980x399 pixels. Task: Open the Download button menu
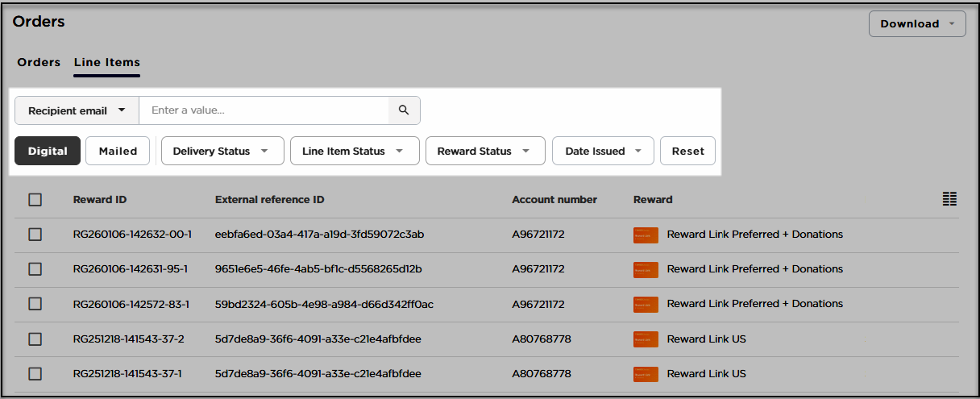(917, 23)
